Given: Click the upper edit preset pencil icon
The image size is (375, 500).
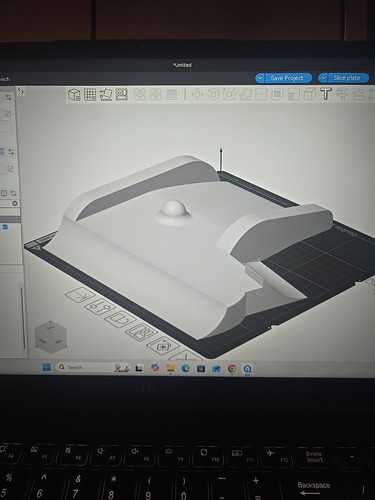Looking at the screenshot, I should pyautogui.click(x=7, y=114).
